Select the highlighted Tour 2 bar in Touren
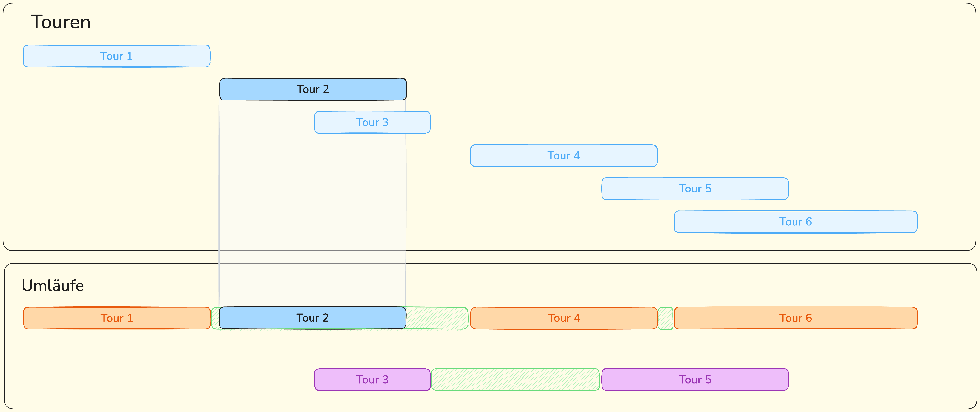The width and height of the screenshot is (980, 412). [313, 89]
